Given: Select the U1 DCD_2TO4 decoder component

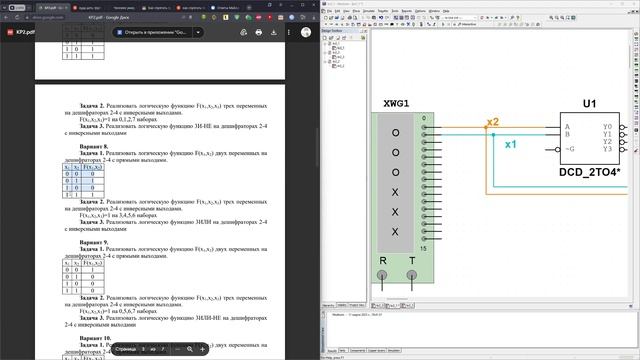Looking at the screenshot, I should click(589, 138).
